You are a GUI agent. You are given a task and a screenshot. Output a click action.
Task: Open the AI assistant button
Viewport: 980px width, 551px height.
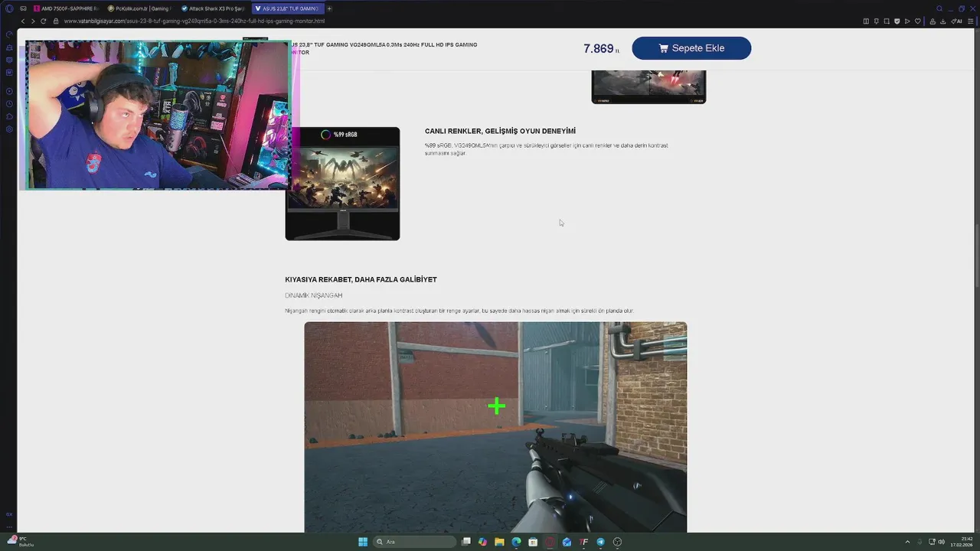click(x=957, y=21)
